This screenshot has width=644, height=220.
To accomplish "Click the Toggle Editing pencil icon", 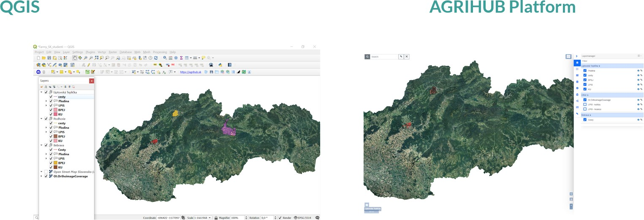I will (89, 65).
